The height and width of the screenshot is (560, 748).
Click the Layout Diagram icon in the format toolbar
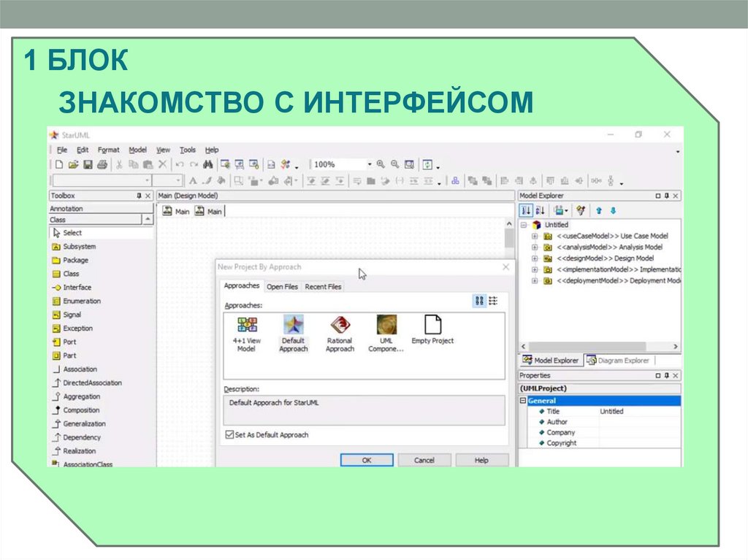pyautogui.click(x=455, y=181)
